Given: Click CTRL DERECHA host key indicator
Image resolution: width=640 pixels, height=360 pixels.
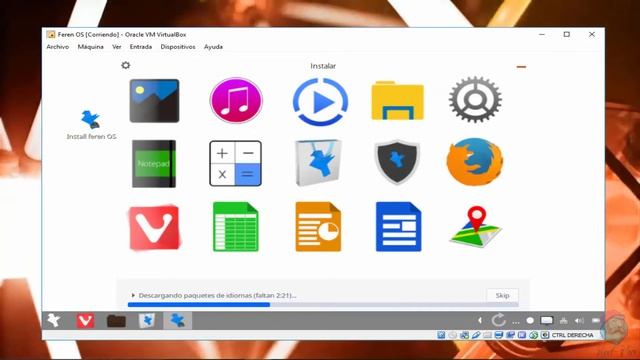Looking at the screenshot, I should 572,335.
